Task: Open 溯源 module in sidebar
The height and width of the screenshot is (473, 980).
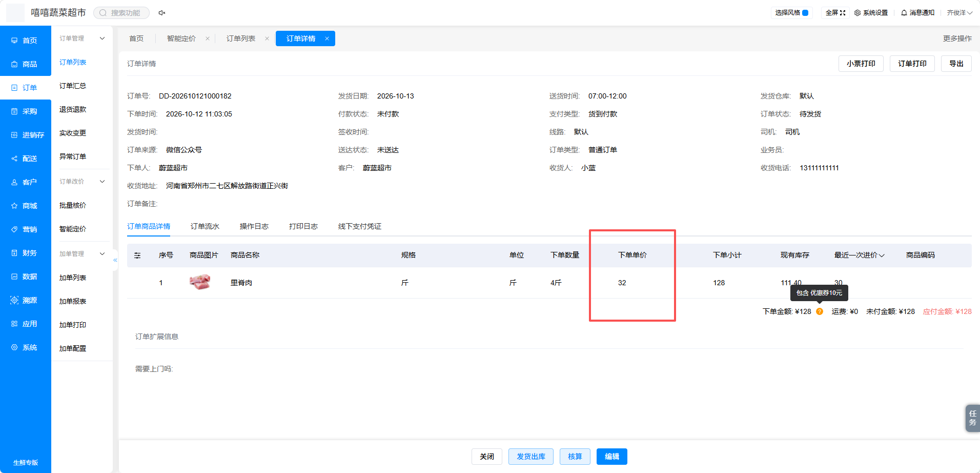Action: click(x=26, y=300)
